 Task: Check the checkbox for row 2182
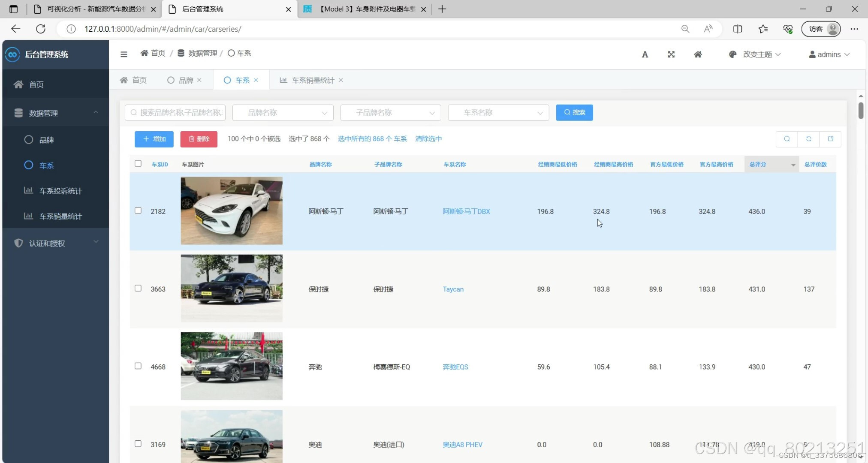tap(138, 210)
